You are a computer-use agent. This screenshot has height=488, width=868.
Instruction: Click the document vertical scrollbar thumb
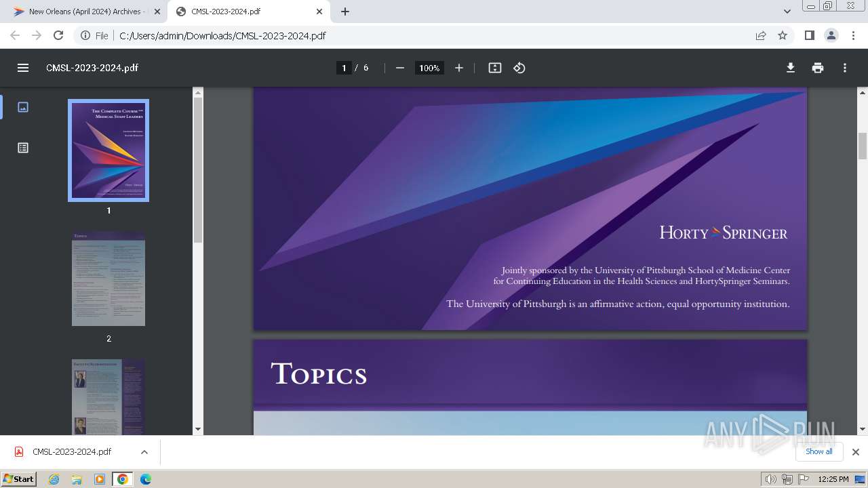click(x=863, y=146)
